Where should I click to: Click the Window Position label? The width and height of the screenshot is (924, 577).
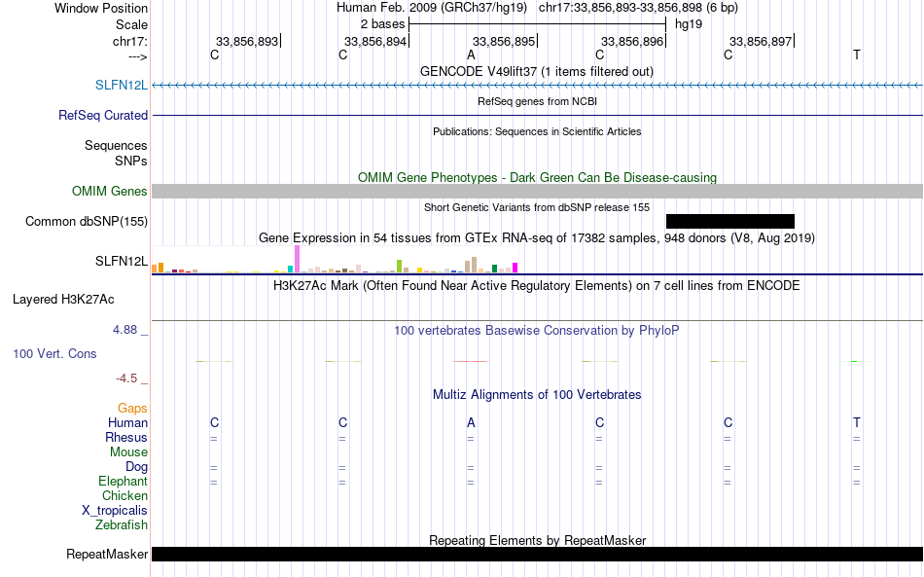[101, 8]
